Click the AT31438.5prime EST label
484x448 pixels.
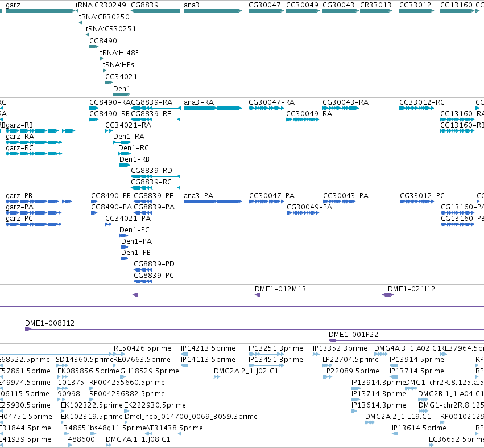174,428
